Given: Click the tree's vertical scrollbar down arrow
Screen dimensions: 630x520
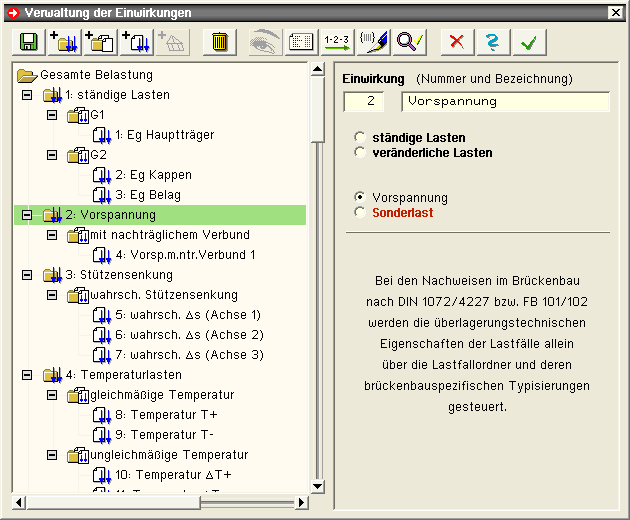Looking at the screenshot, I should point(318,487).
